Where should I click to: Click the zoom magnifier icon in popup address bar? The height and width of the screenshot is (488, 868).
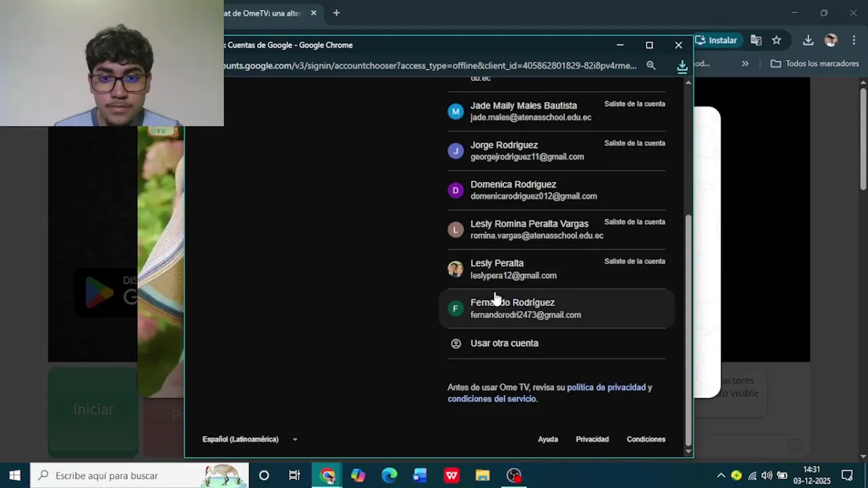click(x=651, y=66)
